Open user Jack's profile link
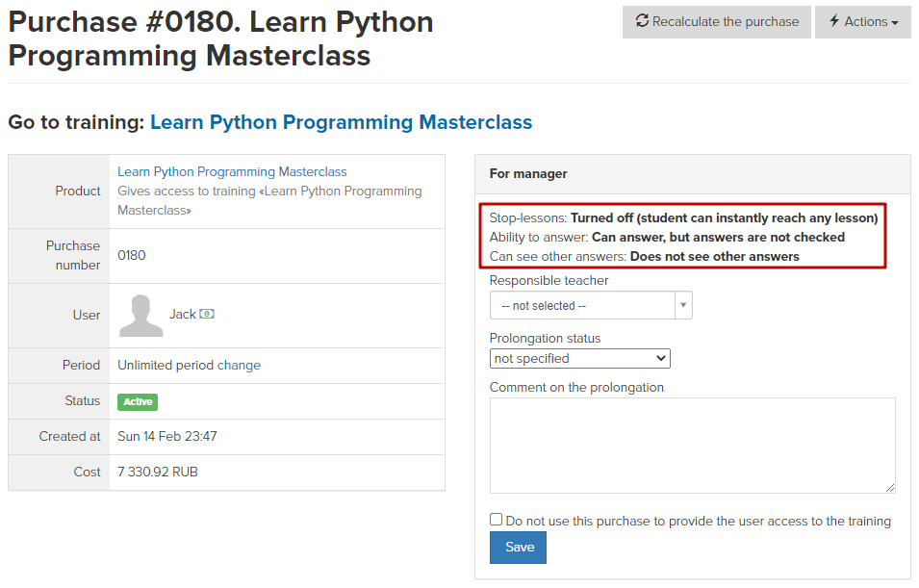This screenshot has height=588, width=919. (182, 315)
